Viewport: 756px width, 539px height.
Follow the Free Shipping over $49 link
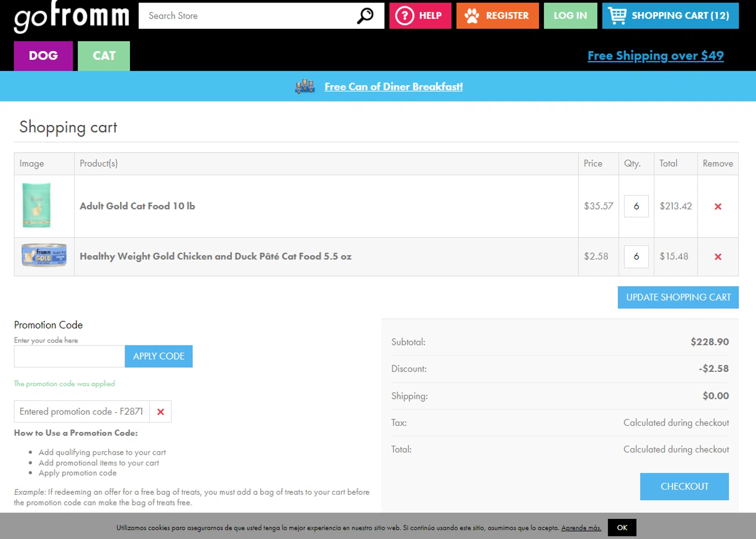tap(656, 56)
